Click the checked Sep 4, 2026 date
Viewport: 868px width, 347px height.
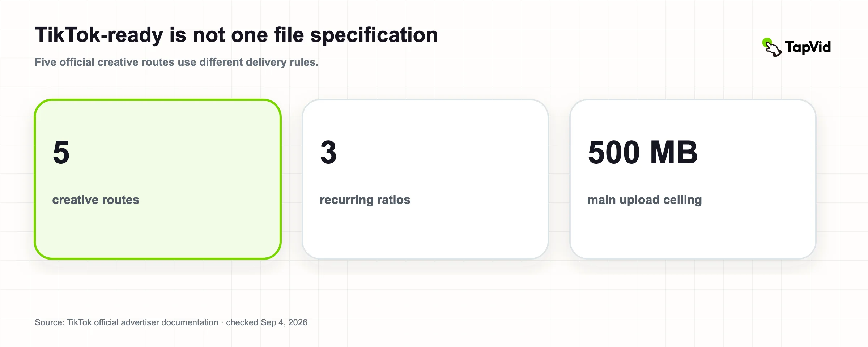coord(267,322)
